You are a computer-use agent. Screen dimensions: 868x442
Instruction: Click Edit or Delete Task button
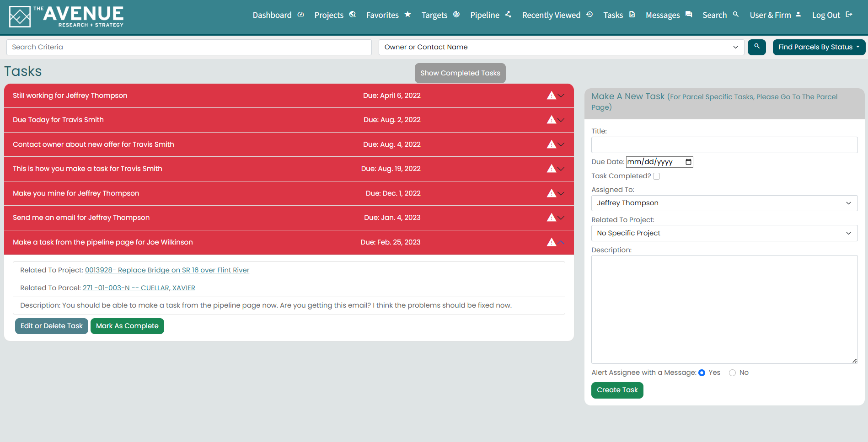(x=52, y=326)
